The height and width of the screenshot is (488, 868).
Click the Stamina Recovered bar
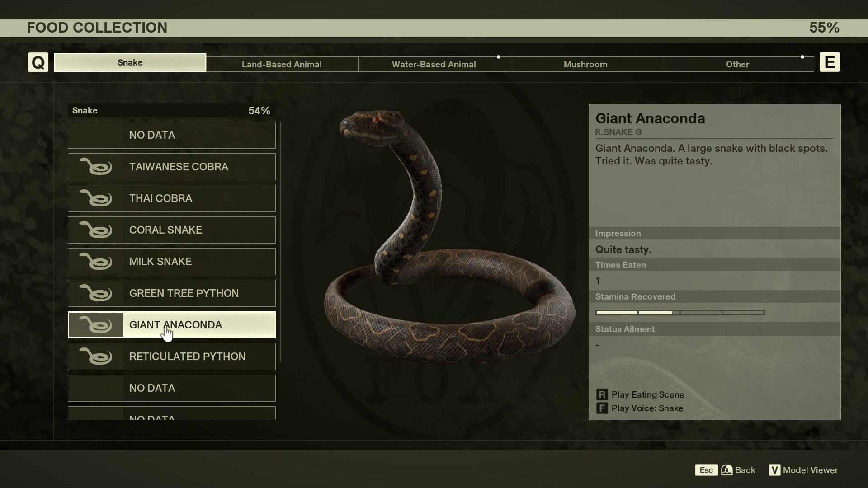point(680,313)
